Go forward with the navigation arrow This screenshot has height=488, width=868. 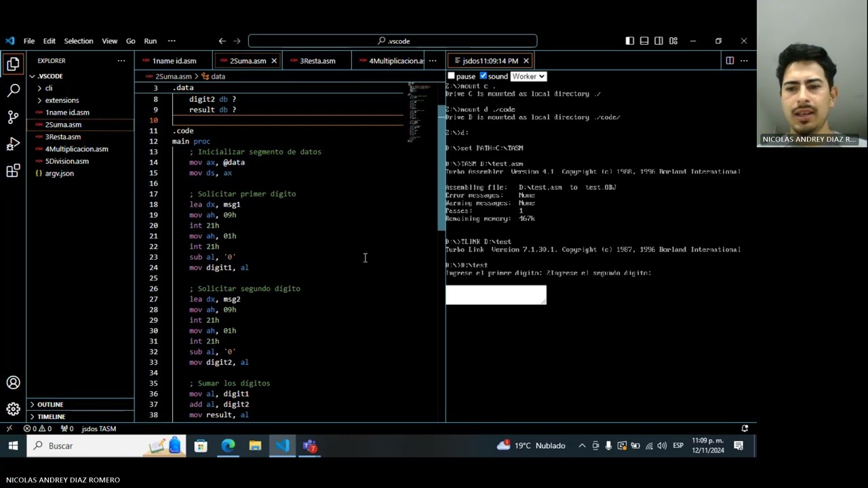237,41
